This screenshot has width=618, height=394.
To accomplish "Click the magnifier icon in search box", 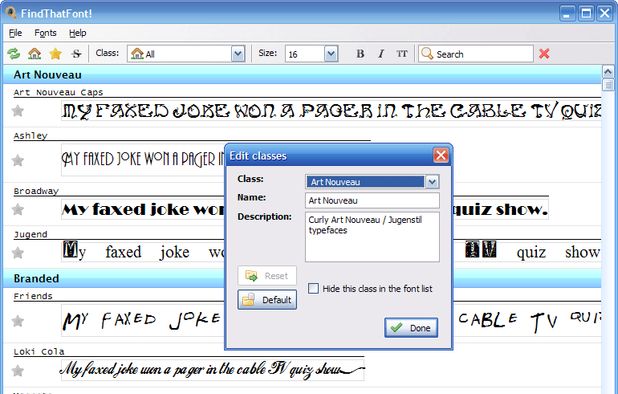I will click(x=427, y=54).
